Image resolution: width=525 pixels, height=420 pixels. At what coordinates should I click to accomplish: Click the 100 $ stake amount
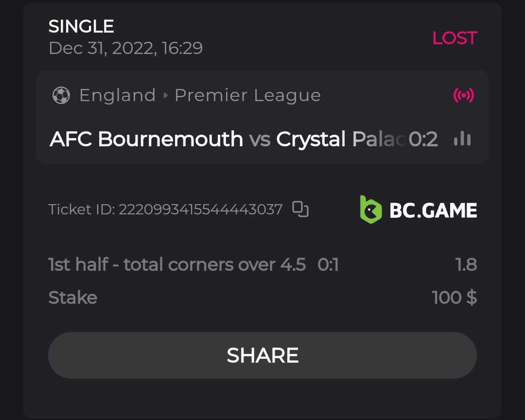point(454,297)
